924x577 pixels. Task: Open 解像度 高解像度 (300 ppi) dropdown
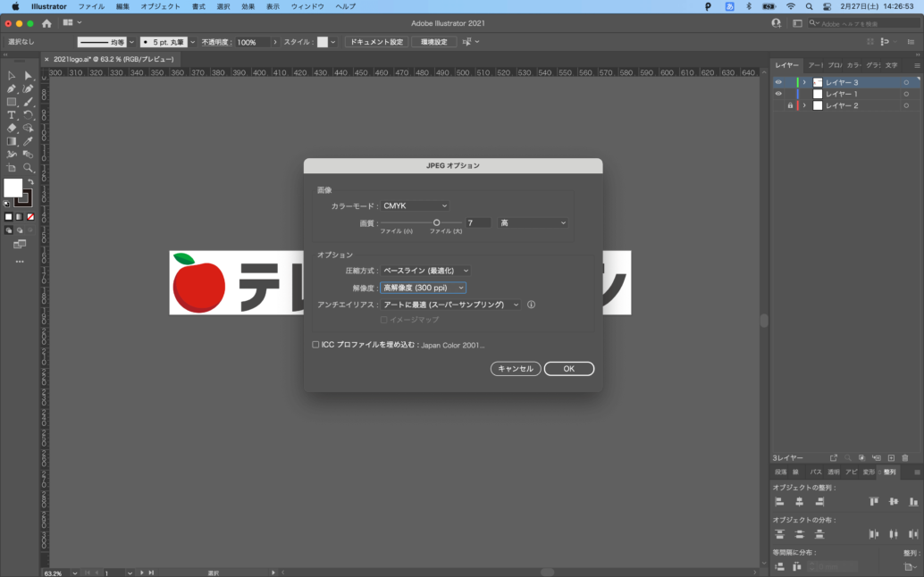pos(423,288)
